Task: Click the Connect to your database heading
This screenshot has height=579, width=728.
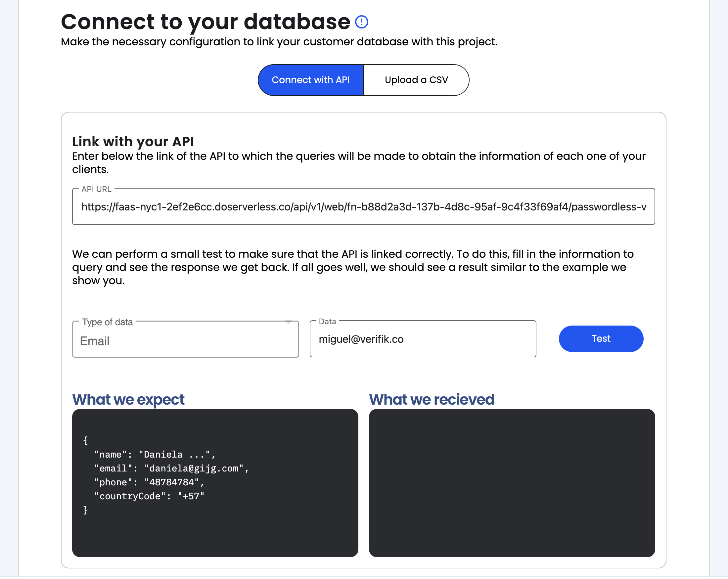Action: coord(205,22)
